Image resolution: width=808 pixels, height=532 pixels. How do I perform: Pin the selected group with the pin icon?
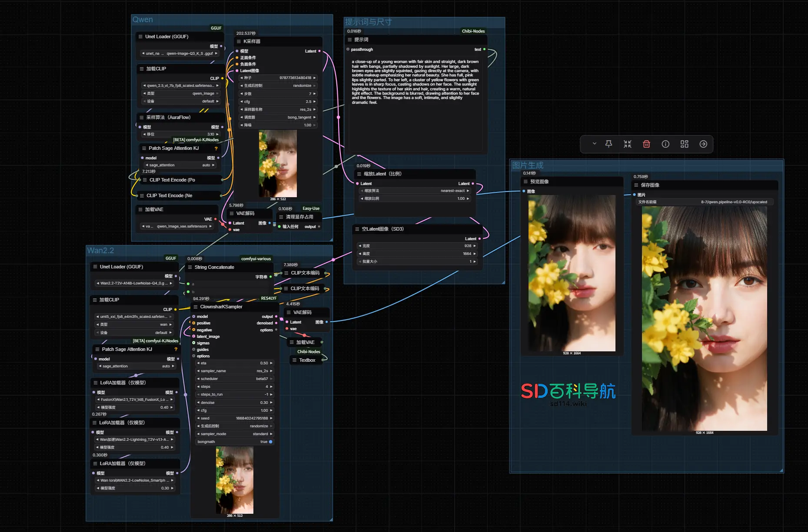click(608, 144)
